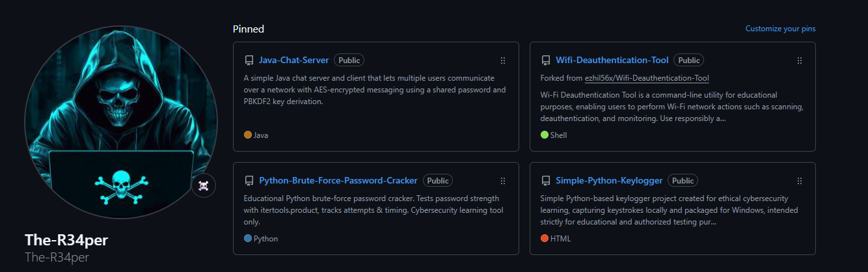Viewport: 868px width, 272px height.
Task: Click the hooded skull profile avatar
Action: pos(121,122)
